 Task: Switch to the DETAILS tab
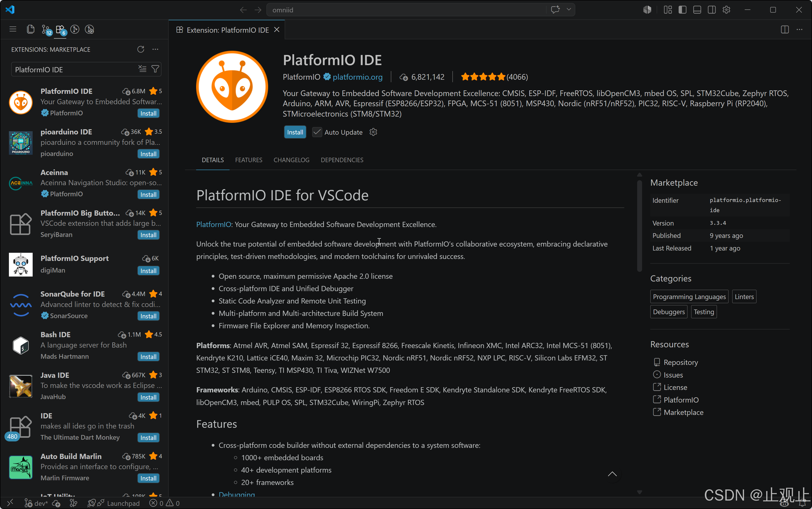click(212, 160)
